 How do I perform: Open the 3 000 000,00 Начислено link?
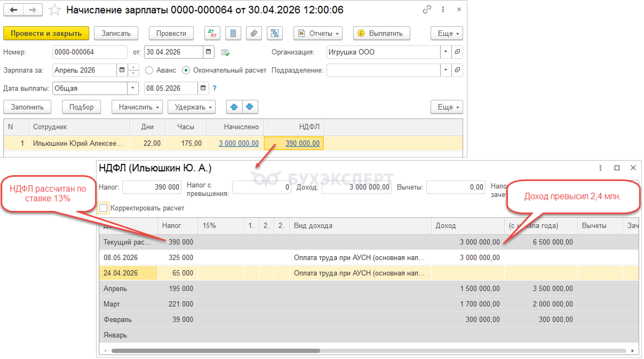tap(239, 143)
